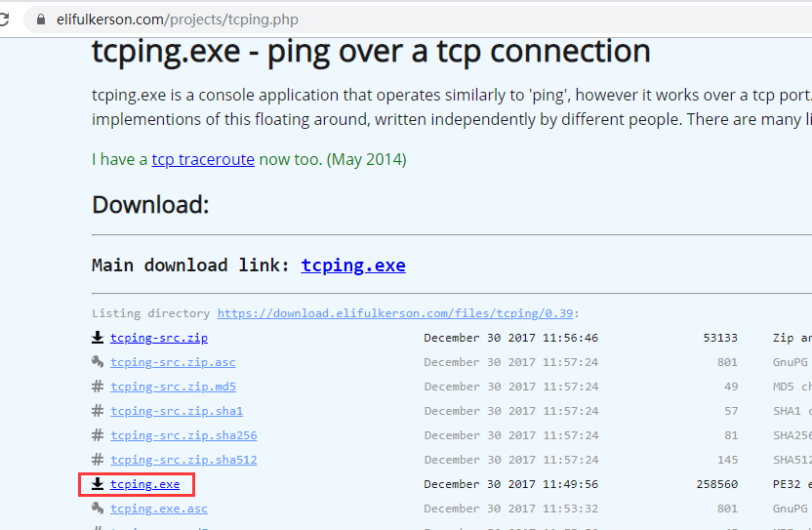Open the tcping-src.zip.asc signature link

point(173,362)
